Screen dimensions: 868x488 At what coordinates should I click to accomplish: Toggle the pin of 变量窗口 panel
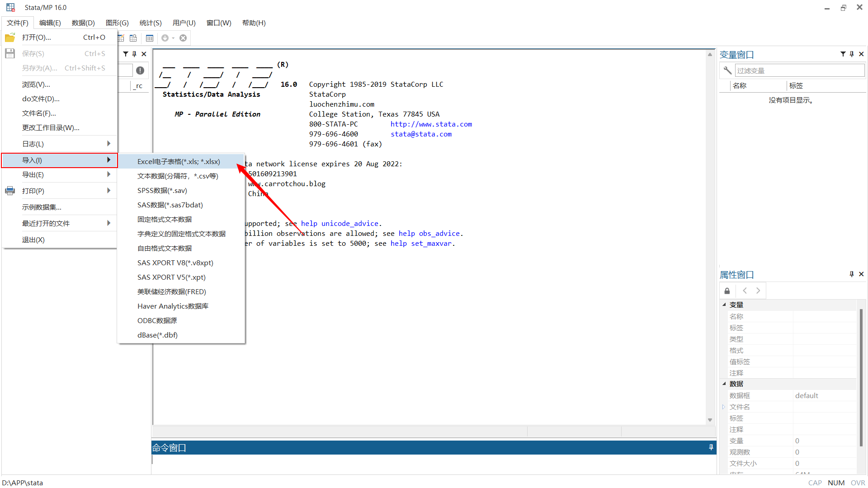[x=852, y=54]
